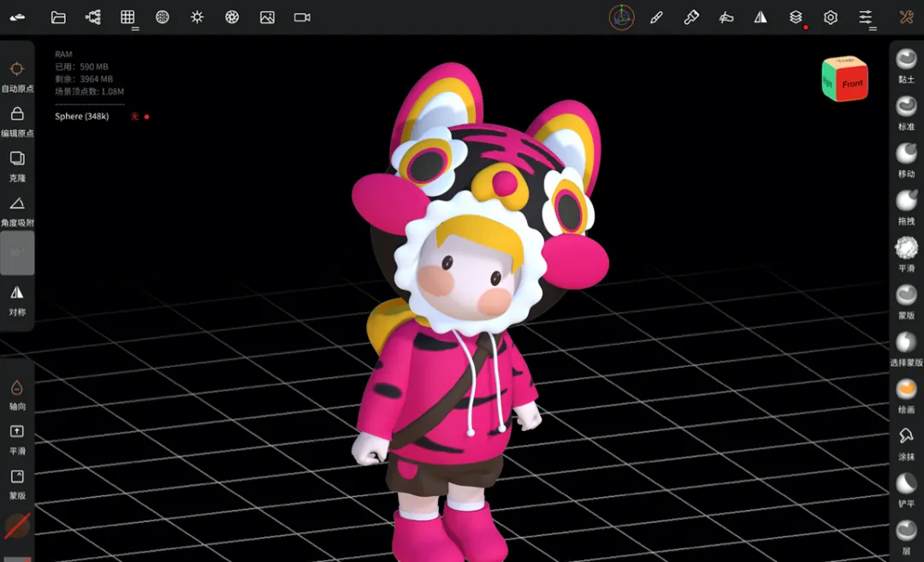Click the Sphere (348k) object label
924x562 pixels.
click(x=82, y=116)
